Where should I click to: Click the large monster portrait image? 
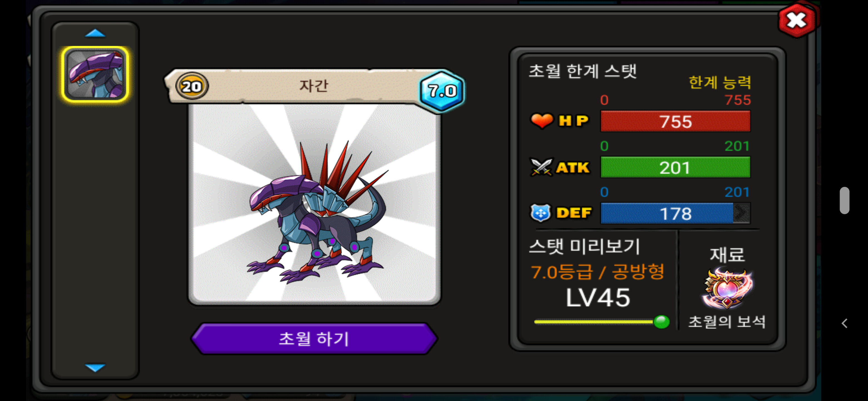314,204
